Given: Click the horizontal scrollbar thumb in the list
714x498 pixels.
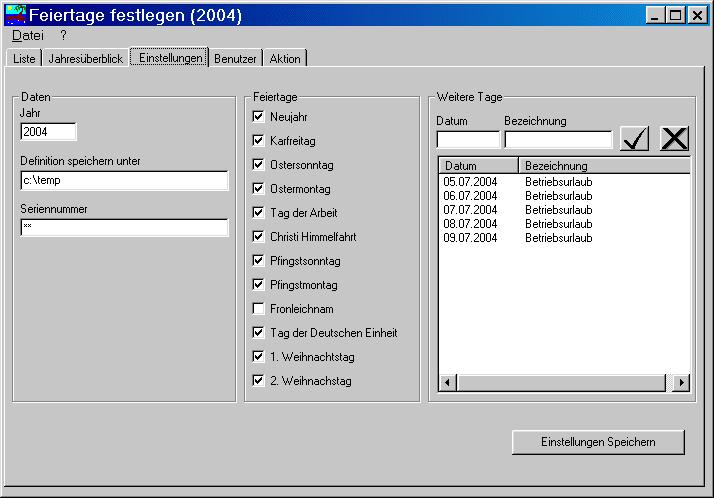Looking at the screenshot, I should (561, 382).
